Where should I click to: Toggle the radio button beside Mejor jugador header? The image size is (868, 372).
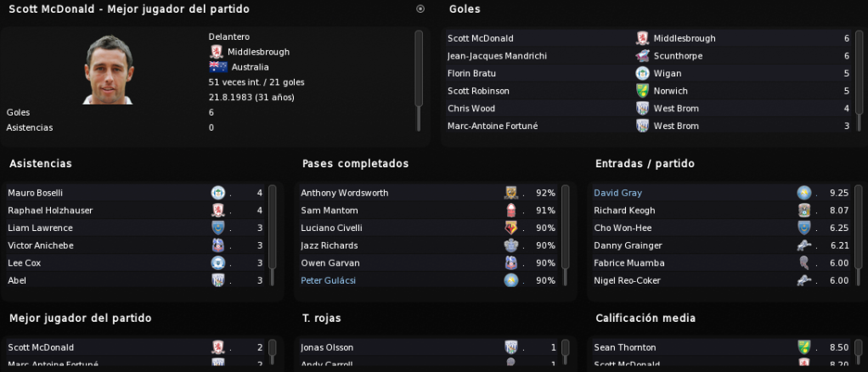[x=420, y=8]
